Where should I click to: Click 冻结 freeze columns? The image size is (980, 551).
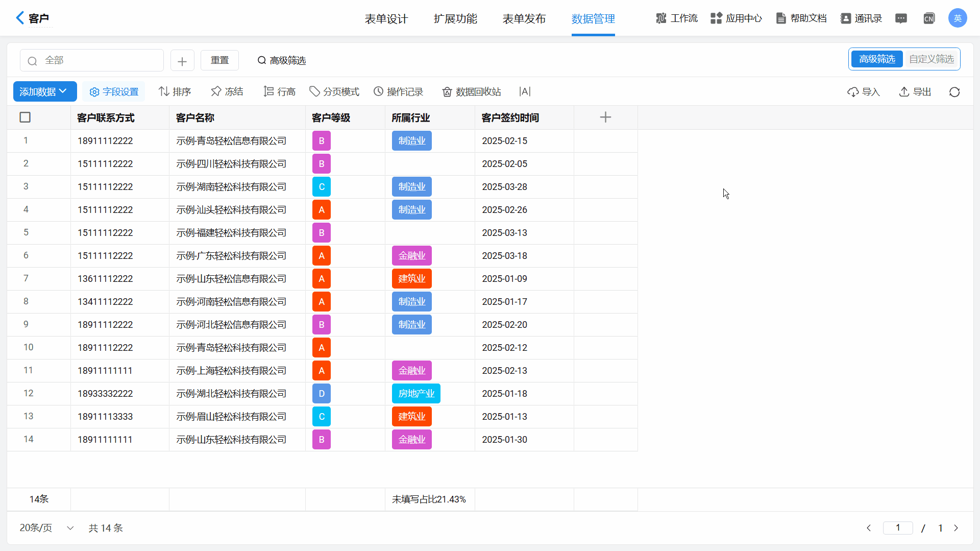pos(227,91)
